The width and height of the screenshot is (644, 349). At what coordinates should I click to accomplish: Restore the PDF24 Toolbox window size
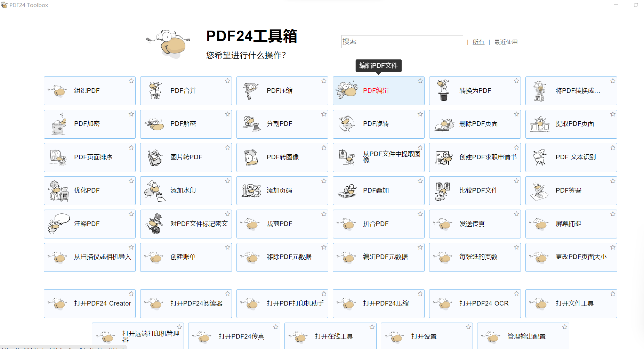636,5
